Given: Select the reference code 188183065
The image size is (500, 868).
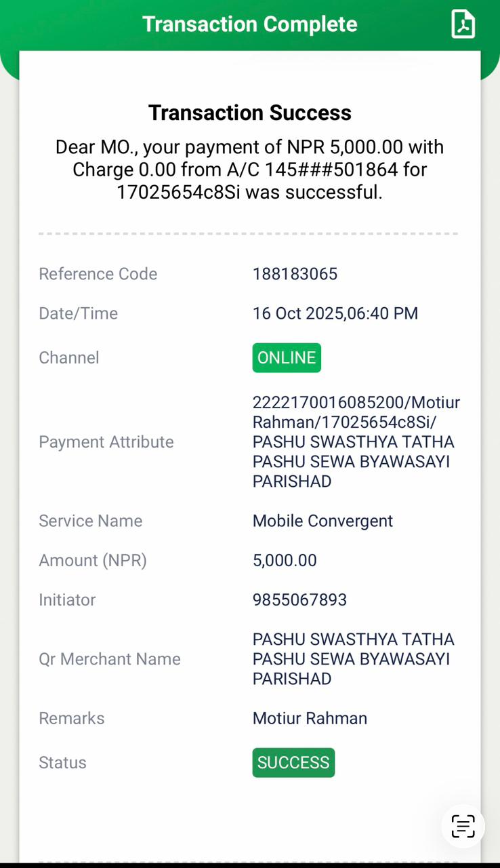Looking at the screenshot, I should 295,274.
